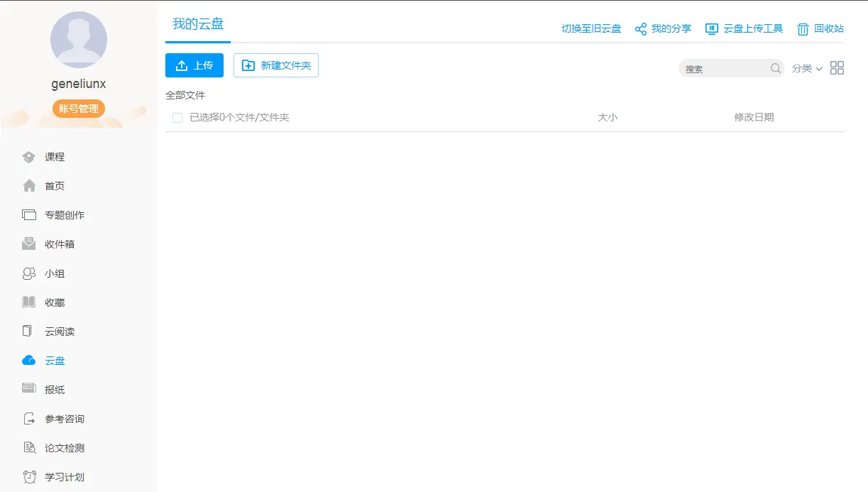Click the search magnifier icon
The height and width of the screenshot is (492, 868).
775,69
